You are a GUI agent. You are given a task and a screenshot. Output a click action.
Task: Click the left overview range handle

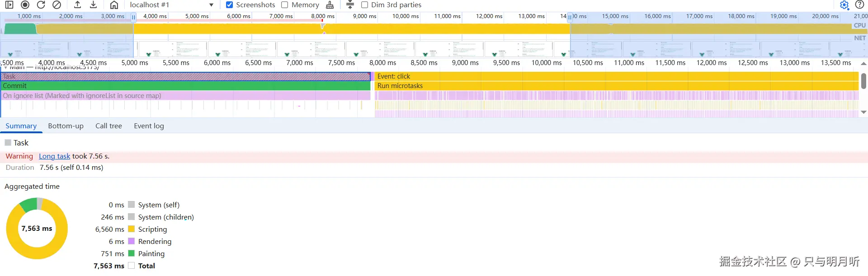133,17
